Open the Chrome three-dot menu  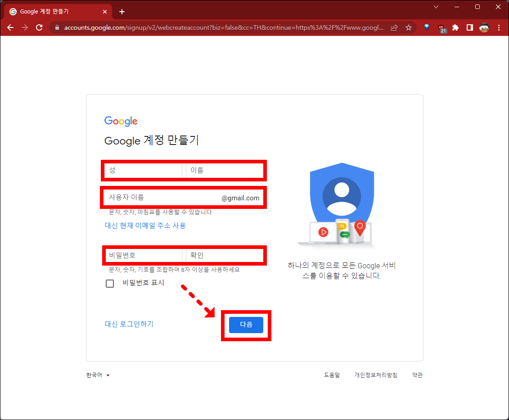pyautogui.click(x=499, y=27)
